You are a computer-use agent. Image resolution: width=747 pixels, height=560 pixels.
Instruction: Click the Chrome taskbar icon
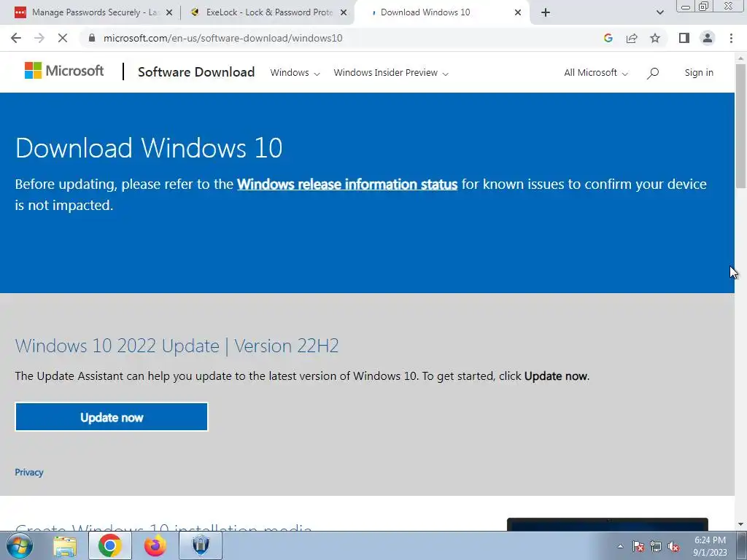[110, 545]
